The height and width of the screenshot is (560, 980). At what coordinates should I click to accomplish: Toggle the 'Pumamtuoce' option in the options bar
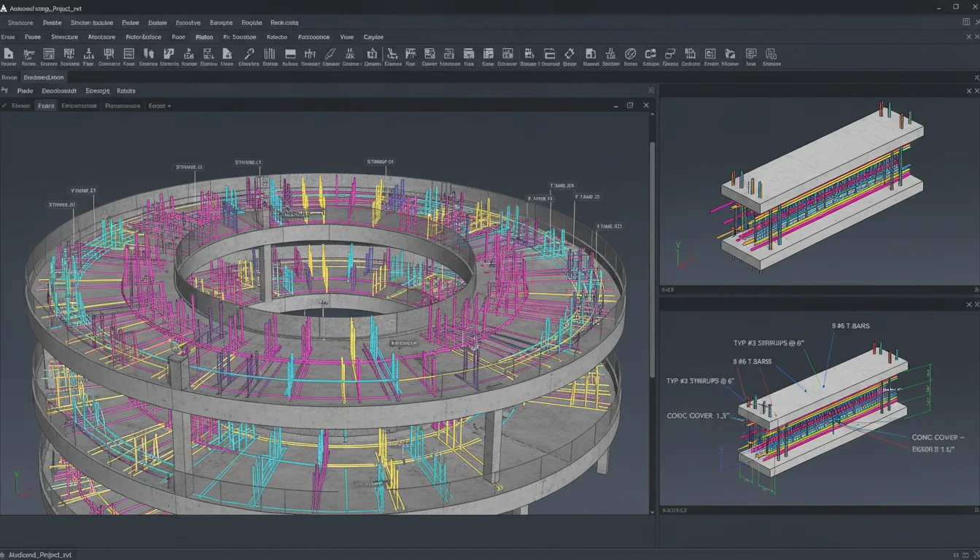tap(122, 106)
